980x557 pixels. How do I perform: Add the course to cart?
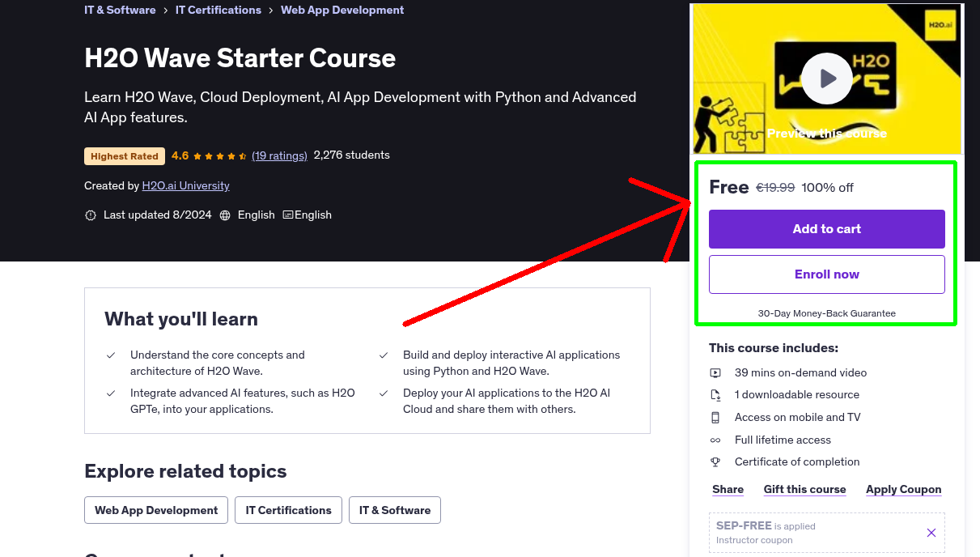point(826,229)
